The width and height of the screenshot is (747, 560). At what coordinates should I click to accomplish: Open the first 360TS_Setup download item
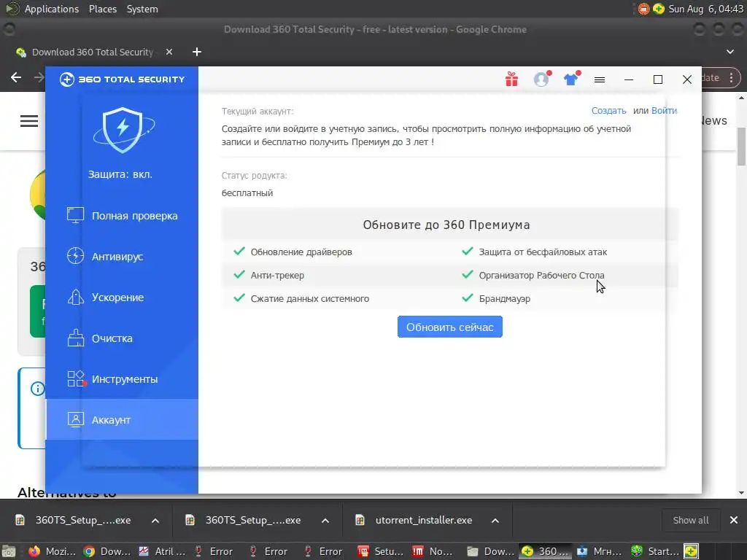75,520
